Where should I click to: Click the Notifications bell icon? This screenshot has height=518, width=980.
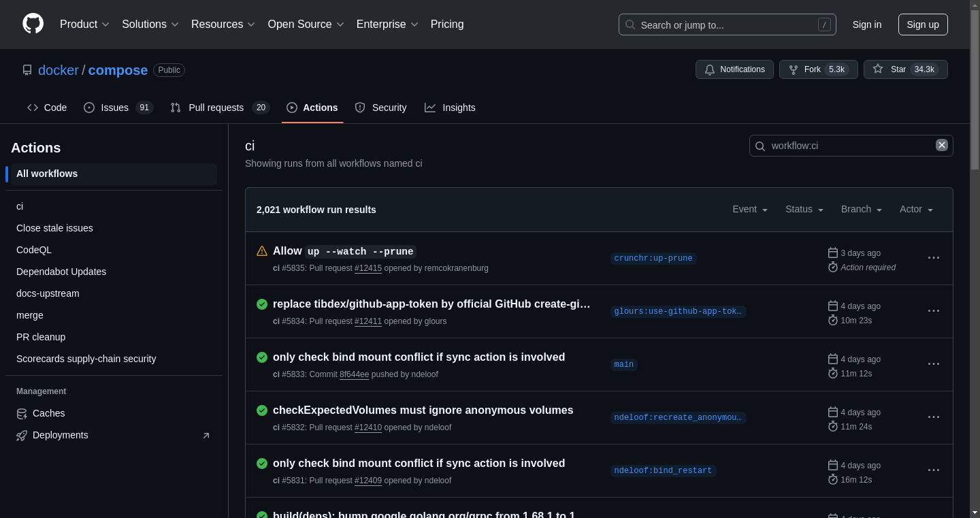point(710,69)
